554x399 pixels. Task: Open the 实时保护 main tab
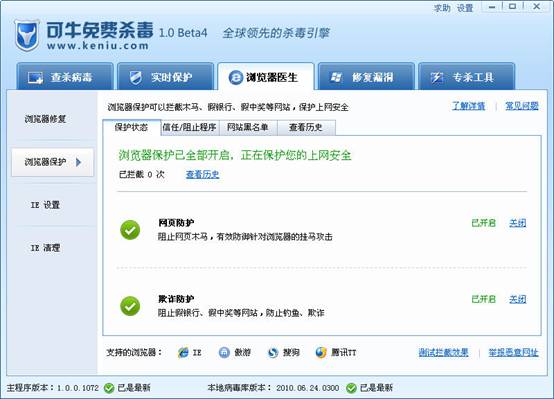coord(165,77)
